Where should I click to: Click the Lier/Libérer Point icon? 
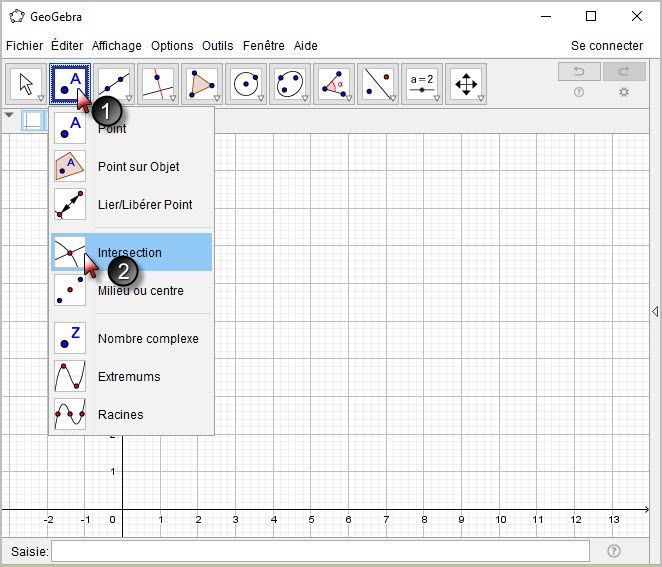coord(70,204)
